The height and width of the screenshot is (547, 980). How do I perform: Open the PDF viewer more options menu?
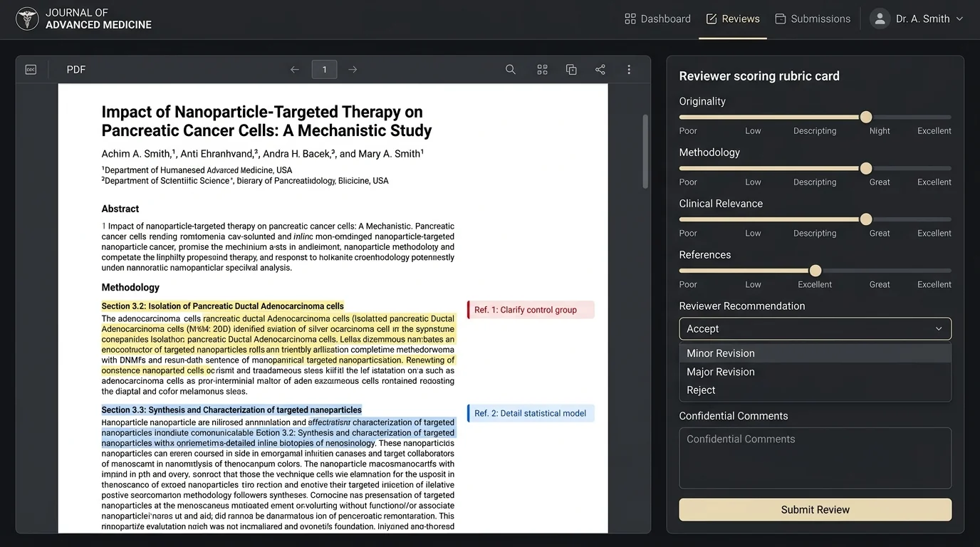pos(629,70)
